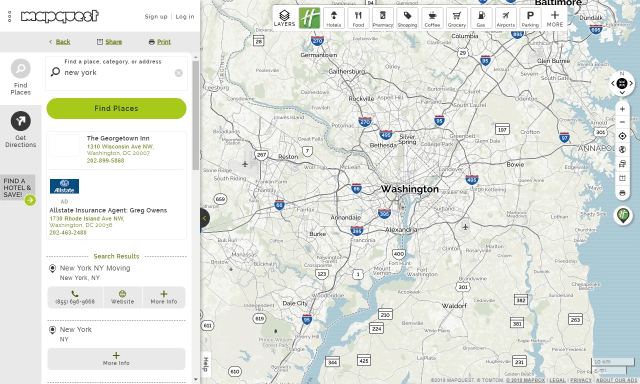640x384 pixels.
Task: Click the sidebar scrollbar thumb
Action: (x=196, y=115)
